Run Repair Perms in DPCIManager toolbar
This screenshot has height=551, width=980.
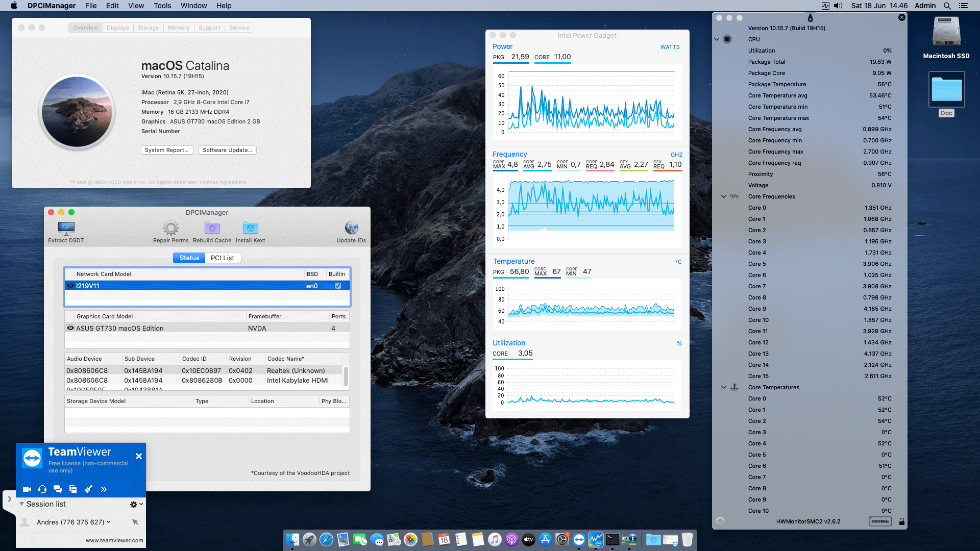coord(171,229)
